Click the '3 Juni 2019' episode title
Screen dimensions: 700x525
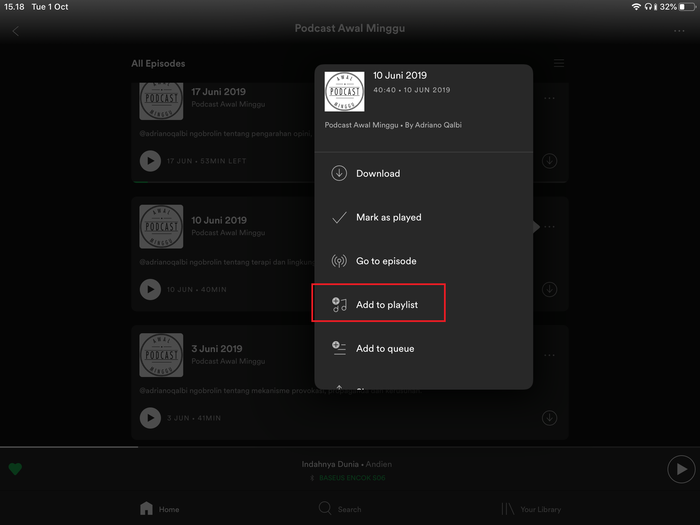point(217,349)
